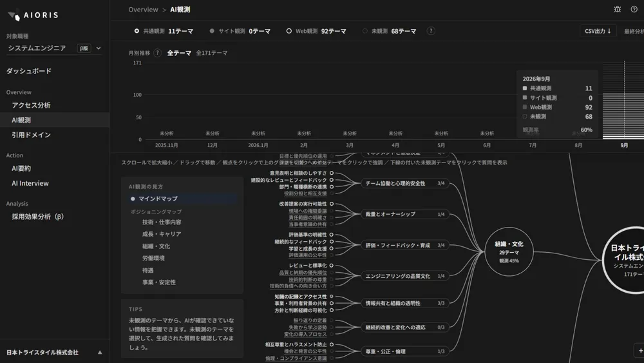Viewport: 644px width, 363px height.
Task: Open the help icon in header
Action: point(634,9)
